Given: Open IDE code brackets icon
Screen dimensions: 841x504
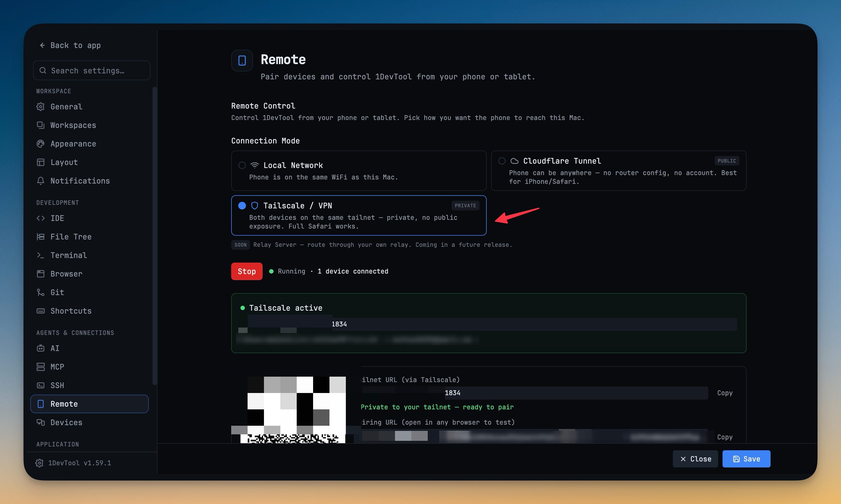Looking at the screenshot, I should tap(40, 218).
